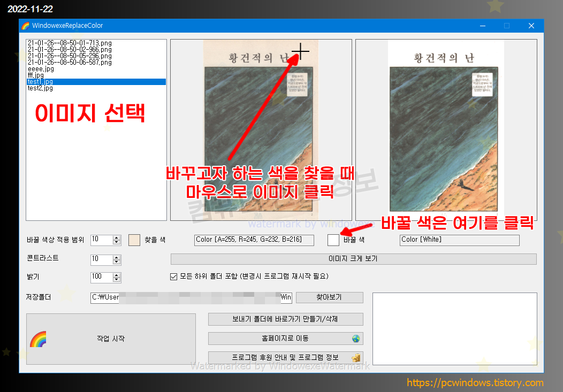Click the 밝기 number field
The height and width of the screenshot is (392, 563).
(102, 277)
